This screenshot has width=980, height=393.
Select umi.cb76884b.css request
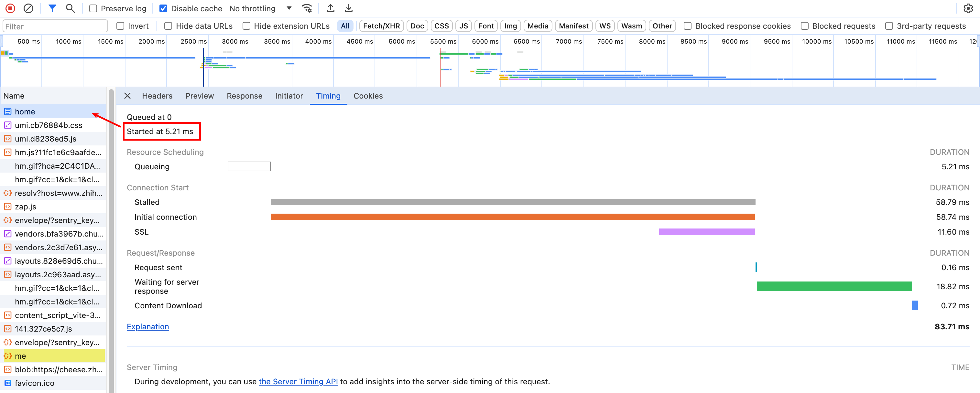point(48,125)
